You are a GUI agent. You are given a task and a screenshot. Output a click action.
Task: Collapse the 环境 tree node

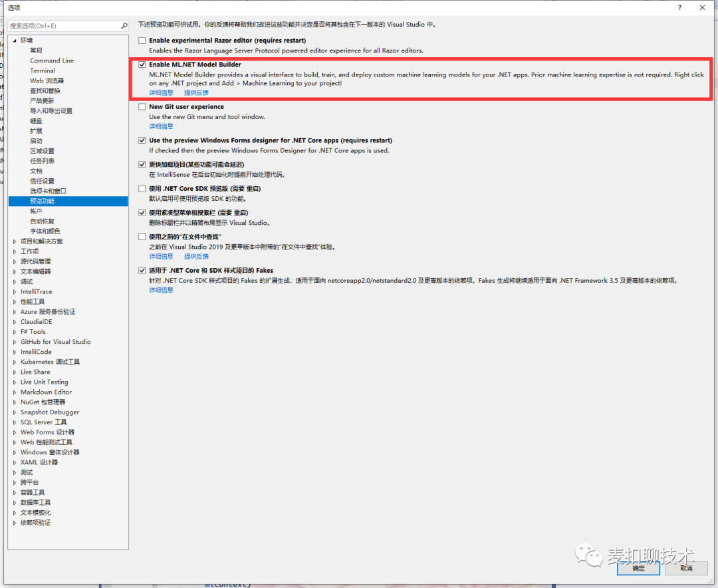point(15,41)
